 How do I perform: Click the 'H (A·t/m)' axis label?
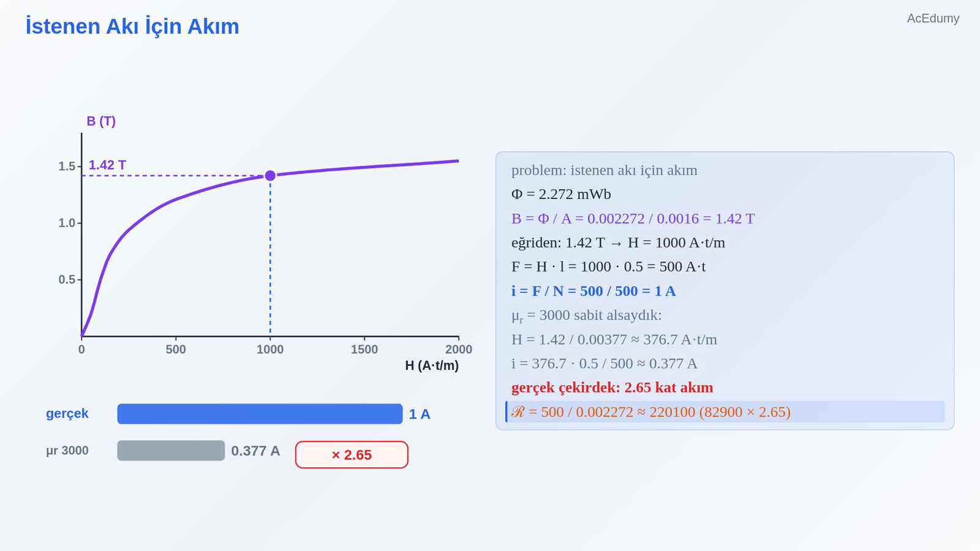(432, 365)
